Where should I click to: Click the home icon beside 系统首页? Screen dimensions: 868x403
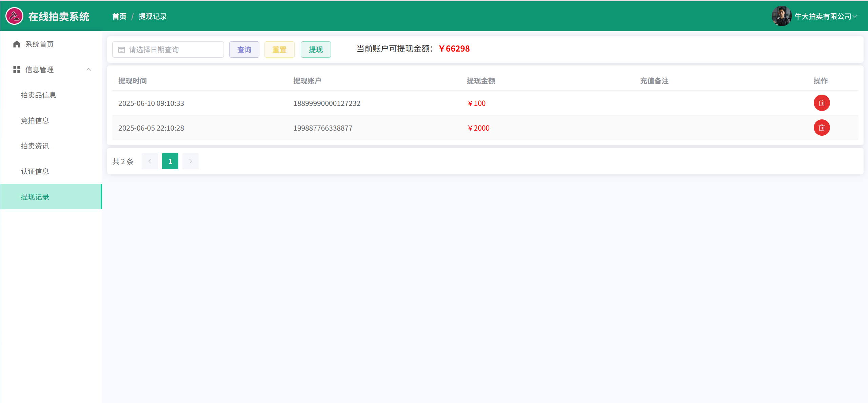pos(17,44)
